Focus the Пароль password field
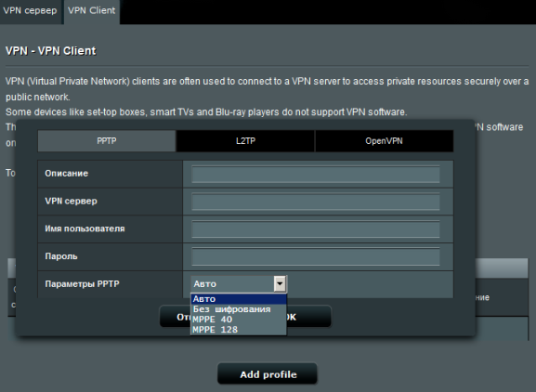The width and height of the screenshot is (536, 392). point(316,256)
